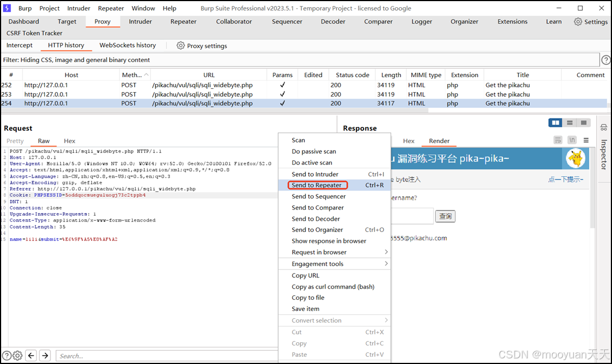The height and width of the screenshot is (364, 612).
Task: Select top-bottom stacked layout icon
Action: [x=570, y=122]
